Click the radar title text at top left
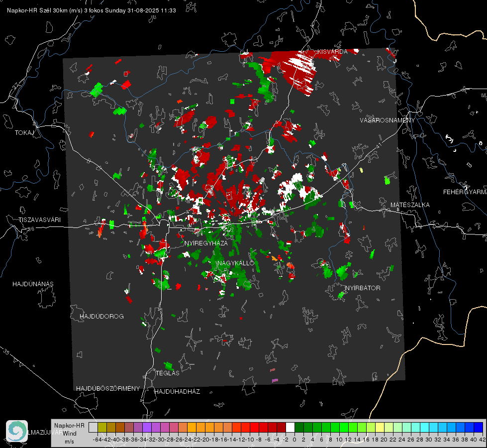This screenshot has width=487, height=448. point(92,10)
